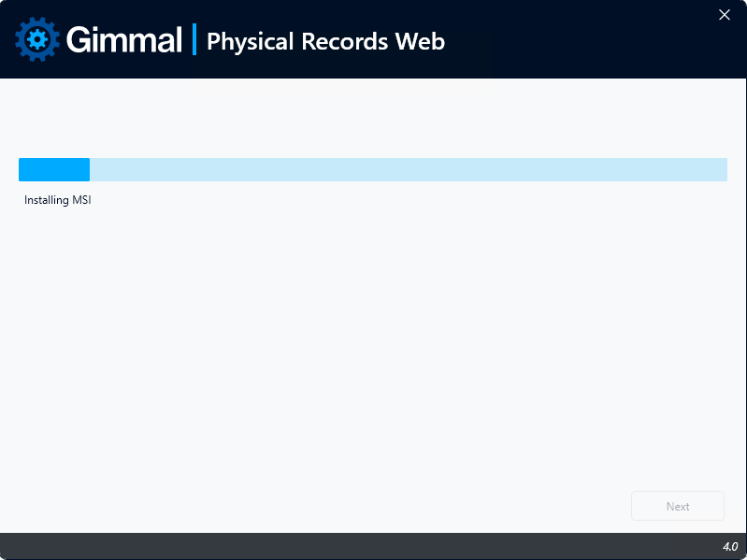Click the Gimmal gear logo icon
The width and height of the screenshot is (747, 560).
(37, 39)
